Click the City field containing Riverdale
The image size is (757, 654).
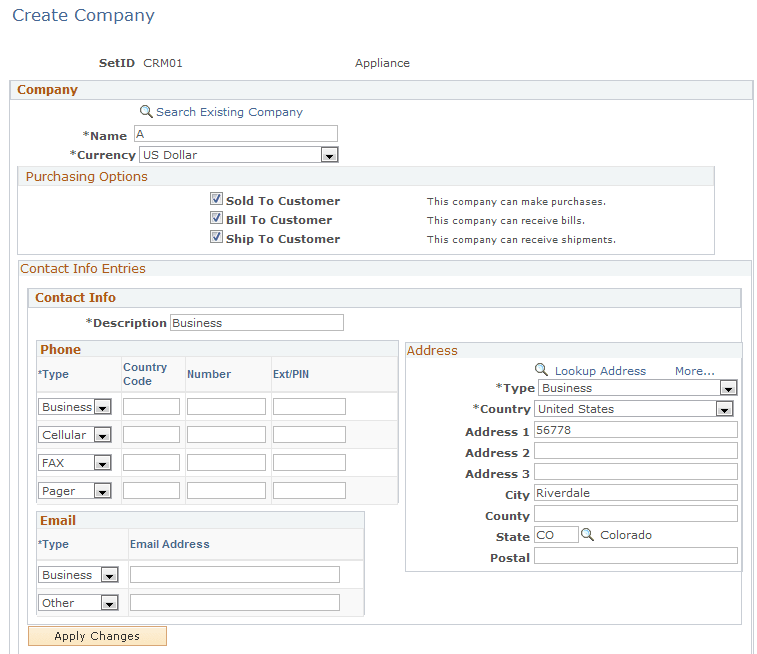click(636, 493)
